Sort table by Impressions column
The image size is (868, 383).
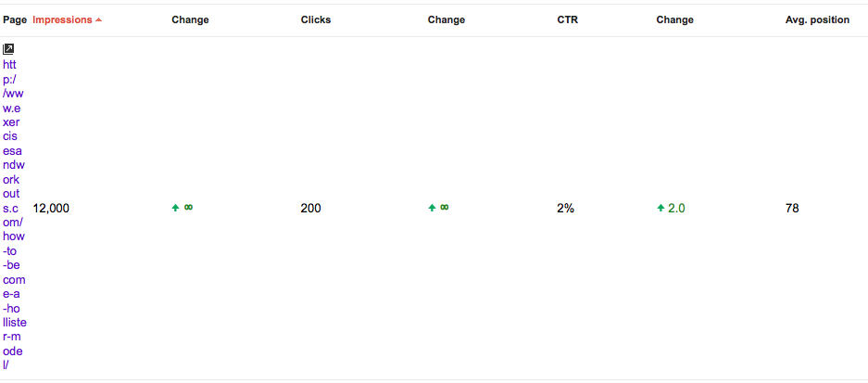63,20
